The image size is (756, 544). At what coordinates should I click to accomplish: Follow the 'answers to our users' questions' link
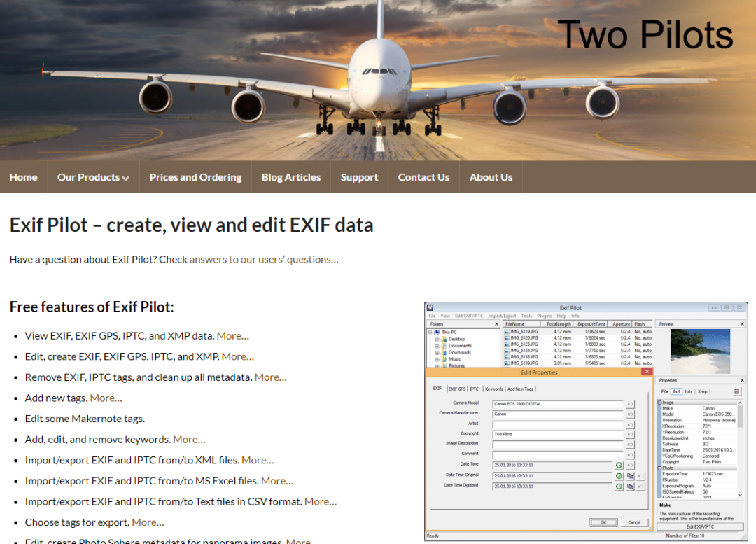click(x=264, y=260)
